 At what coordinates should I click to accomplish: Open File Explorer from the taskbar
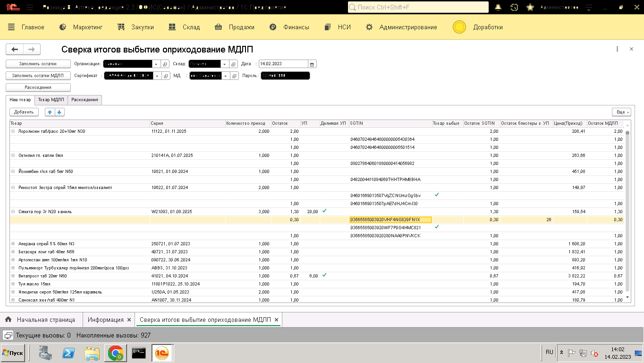[x=92, y=353]
